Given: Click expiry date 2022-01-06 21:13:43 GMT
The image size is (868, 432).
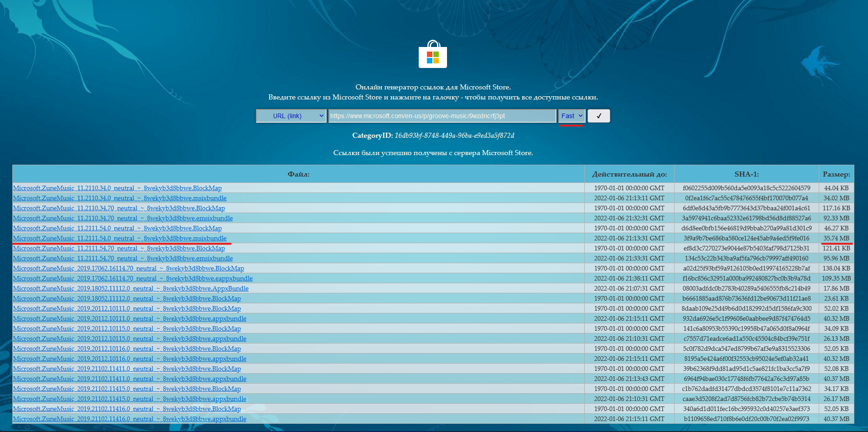Looking at the screenshot, I should coord(629,379).
